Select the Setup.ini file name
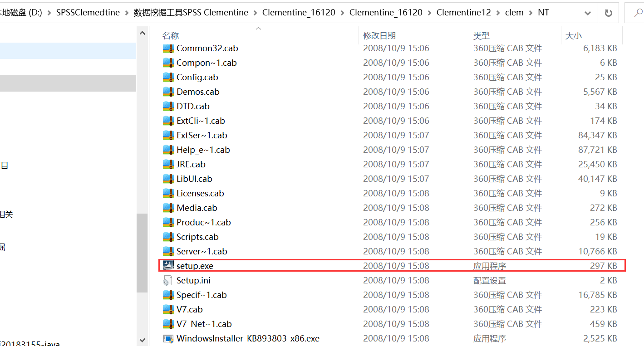The height and width of the screenshot is (351, 644). coord(193,280)
